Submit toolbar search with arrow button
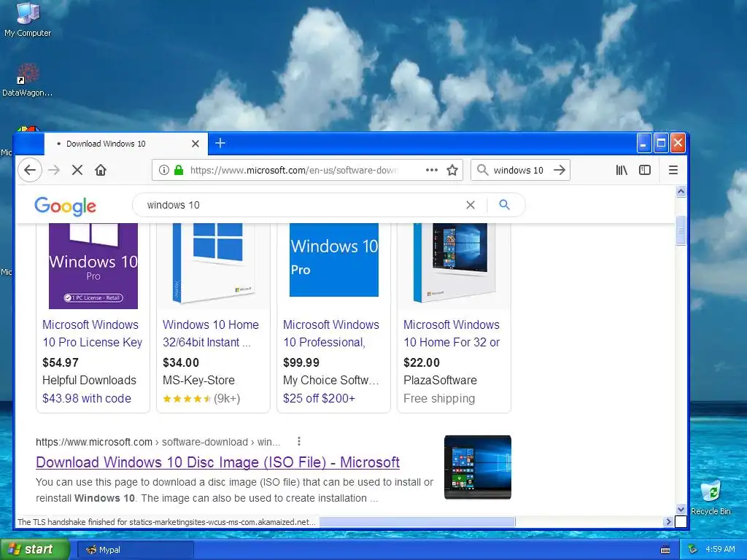This screenshot has width=747, height=560. tap(560, 170)
